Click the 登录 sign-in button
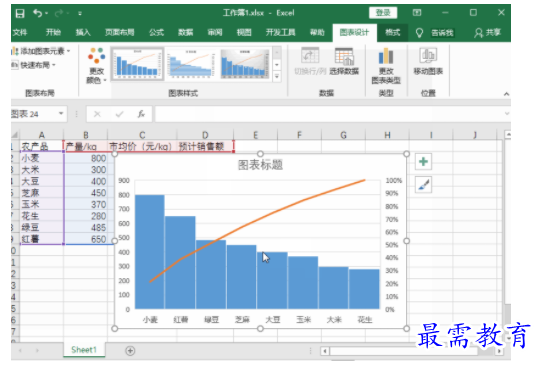 (x=383, y=13)
